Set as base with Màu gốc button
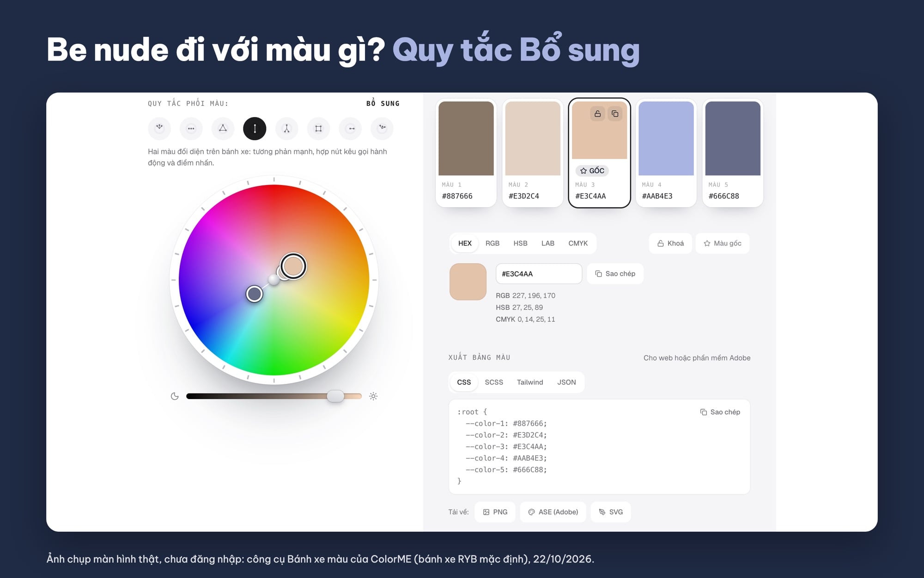 pyautogui.click(x=723, y=243)
